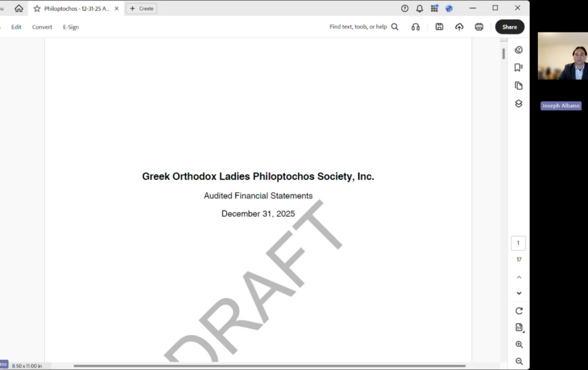Image resolution: width=588 pixels, height=370 pixels.
Task: Click the Create button
Action: point(142,9)
